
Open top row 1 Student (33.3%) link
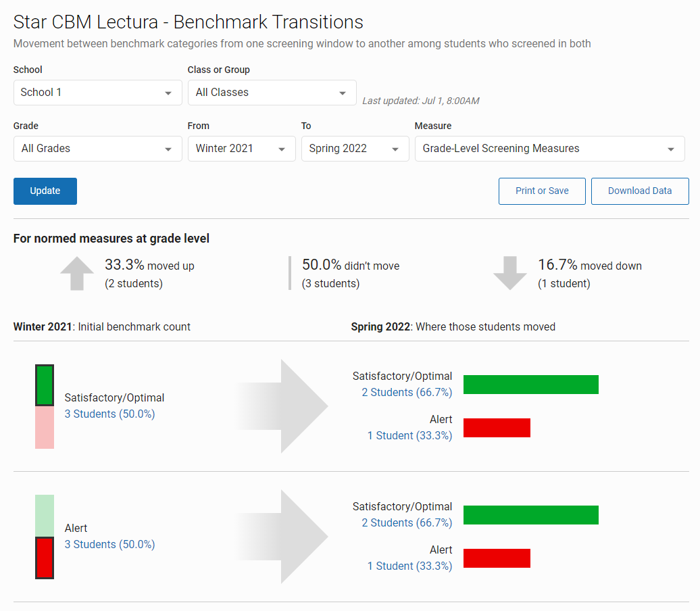pyautogui.click(x=410, y=435)
